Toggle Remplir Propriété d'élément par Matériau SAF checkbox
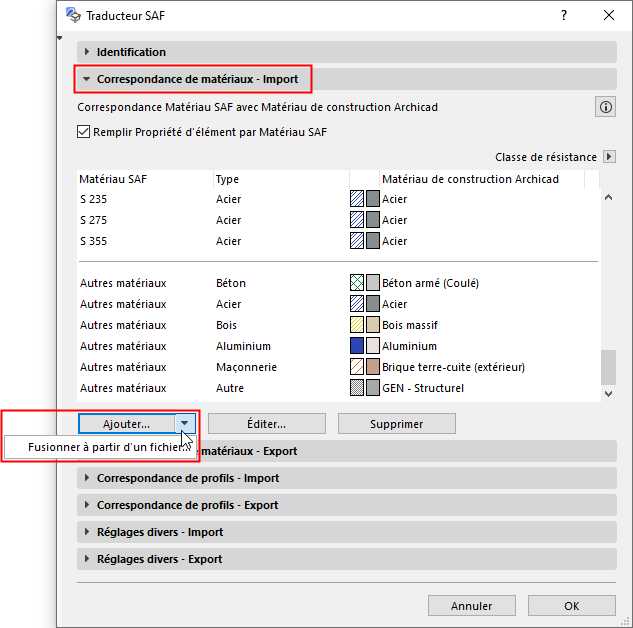Screen dimensions: 633x628 (83, 132)
